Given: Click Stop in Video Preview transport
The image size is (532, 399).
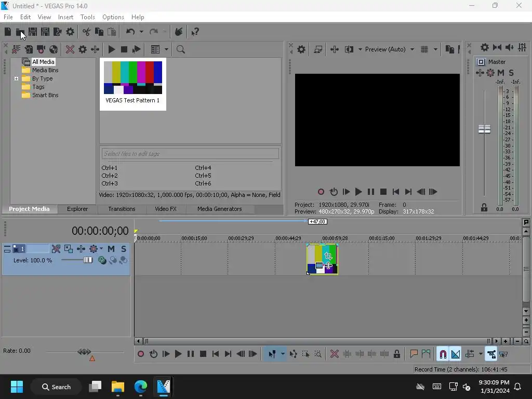Looking at the screenshot, I should (383, 192).
